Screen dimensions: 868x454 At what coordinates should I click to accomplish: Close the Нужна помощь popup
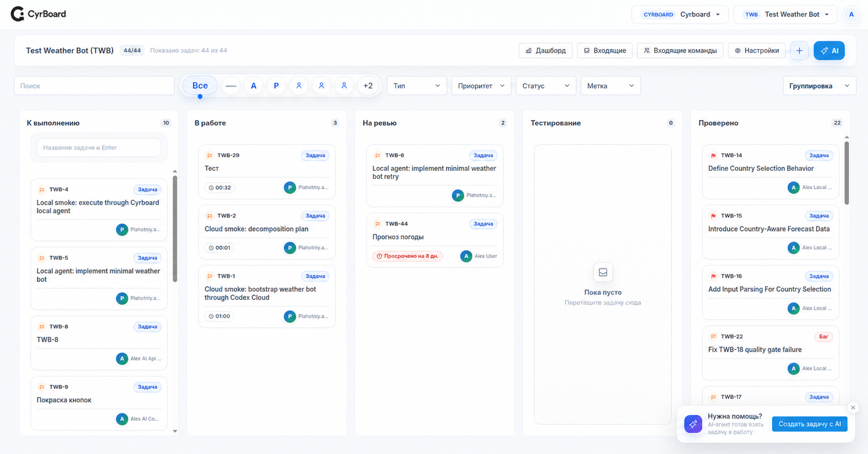(x=853, y=407)
